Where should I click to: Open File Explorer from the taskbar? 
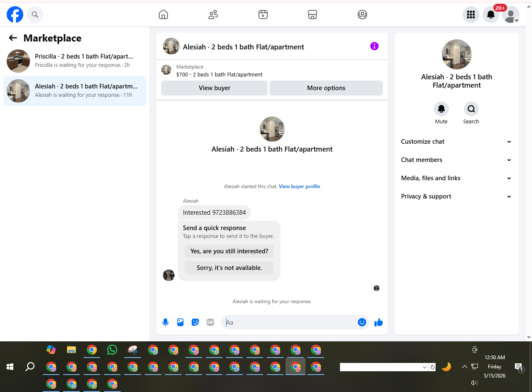(71, 350)
